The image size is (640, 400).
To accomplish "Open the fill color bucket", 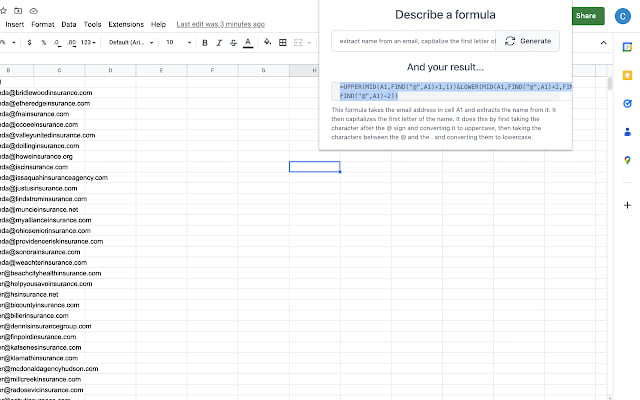I will pyautogui.click(x=267, y=42).
